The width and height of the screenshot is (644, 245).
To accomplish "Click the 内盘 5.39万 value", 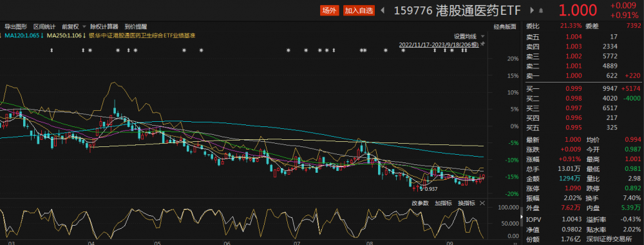I will (x=631, y=208).
